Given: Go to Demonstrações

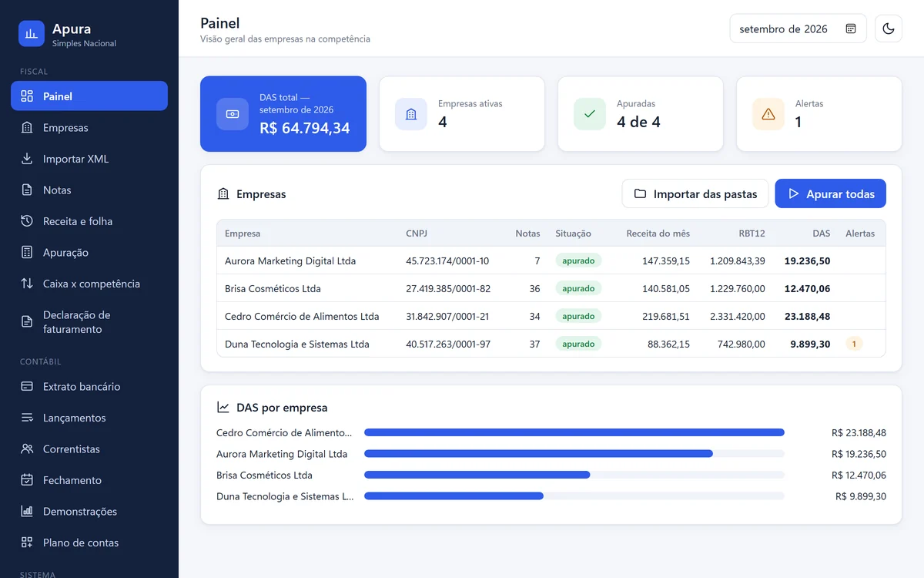Looking at the screenshot, I should pyautogui.click(x=89, y=512).
